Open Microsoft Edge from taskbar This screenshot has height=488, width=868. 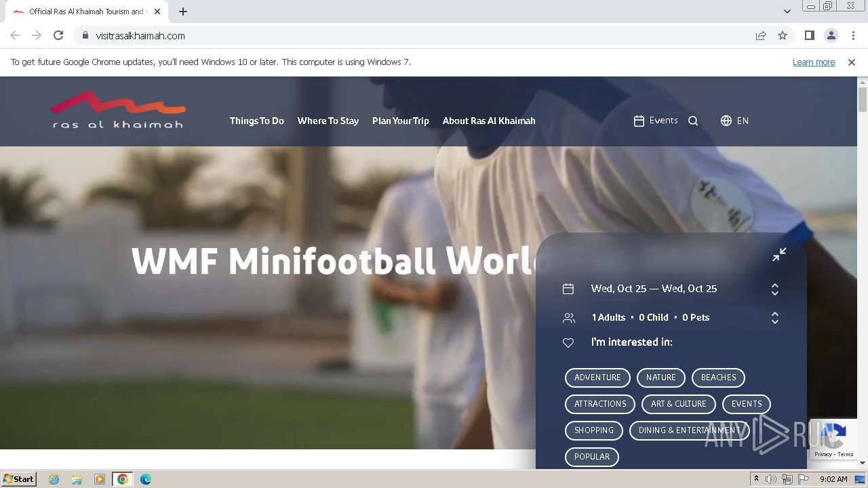[146, 479]
